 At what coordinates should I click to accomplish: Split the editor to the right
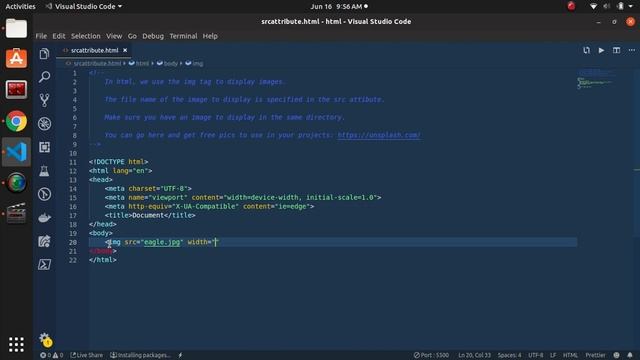point(616,50)
